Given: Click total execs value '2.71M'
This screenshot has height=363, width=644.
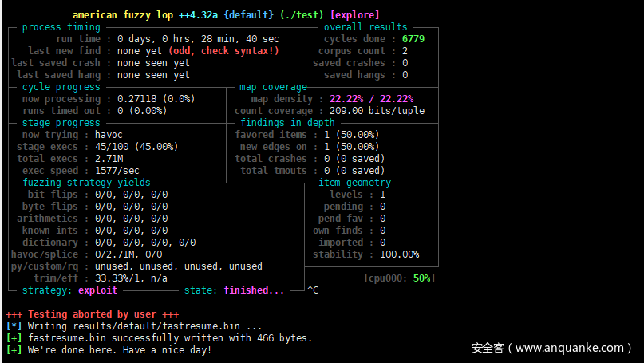Looking at the screenshot, I should click(109, 159).
